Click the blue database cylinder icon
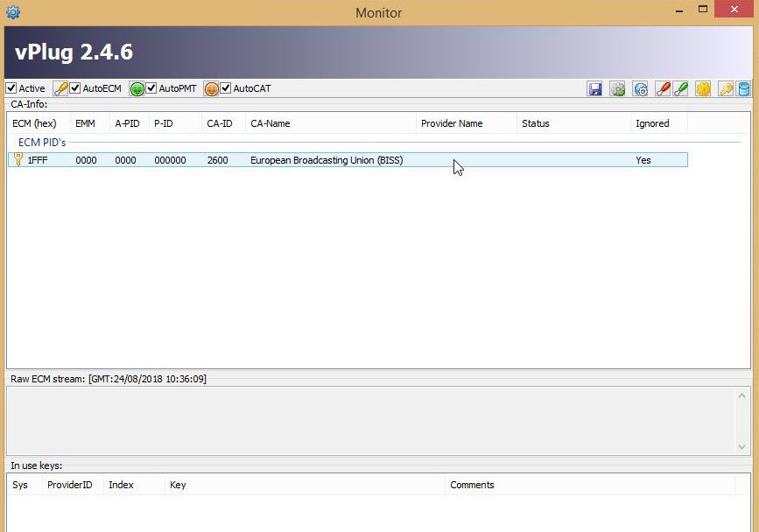This screenshot has height=532, width=759. [744, 88]
